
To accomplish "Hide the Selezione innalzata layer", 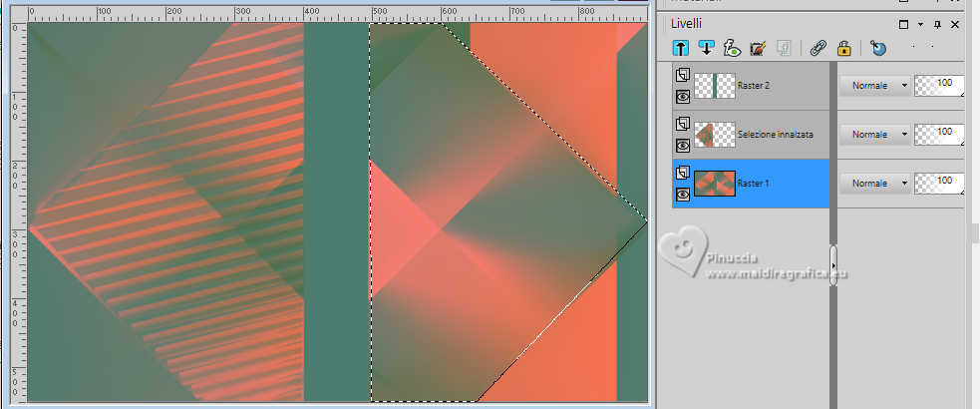I will click(683, 145).
